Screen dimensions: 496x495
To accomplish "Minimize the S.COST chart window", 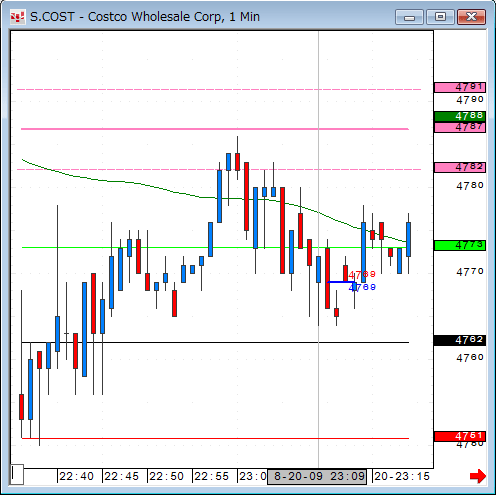I will [409, 17].
